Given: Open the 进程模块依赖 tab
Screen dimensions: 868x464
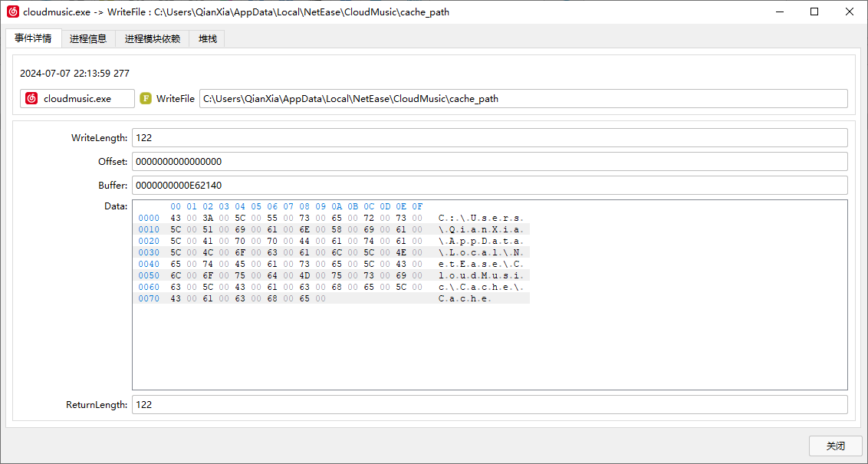Looking at the screenshot, I should 153,39.
